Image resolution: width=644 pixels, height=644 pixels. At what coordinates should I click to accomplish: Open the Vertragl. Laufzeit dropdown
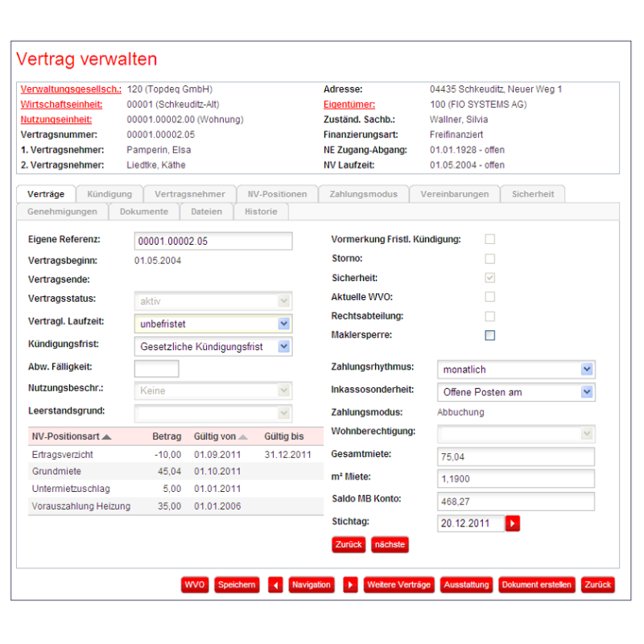pyautogui.click(x=283, y=324)
